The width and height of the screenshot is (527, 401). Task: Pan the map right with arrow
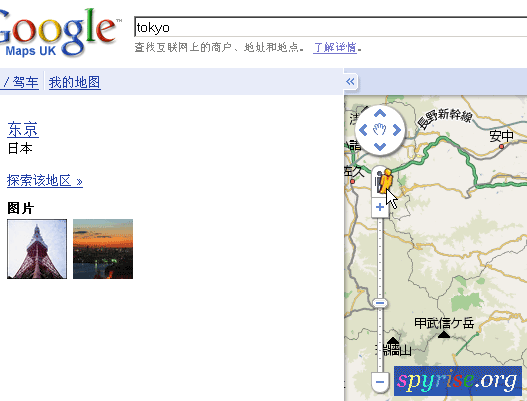pos(397,130)
